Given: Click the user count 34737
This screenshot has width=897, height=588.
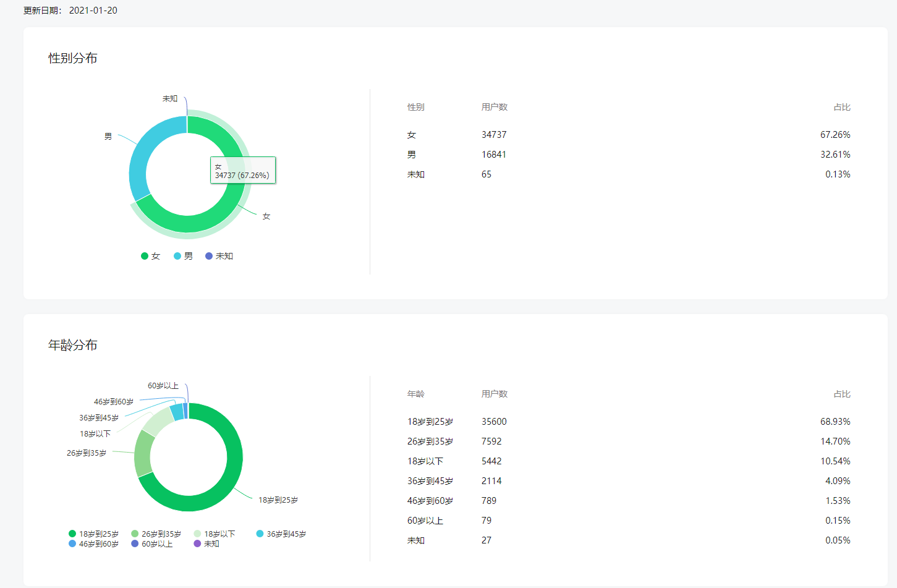Looking at the screenshot, I should tap(494, 135).
